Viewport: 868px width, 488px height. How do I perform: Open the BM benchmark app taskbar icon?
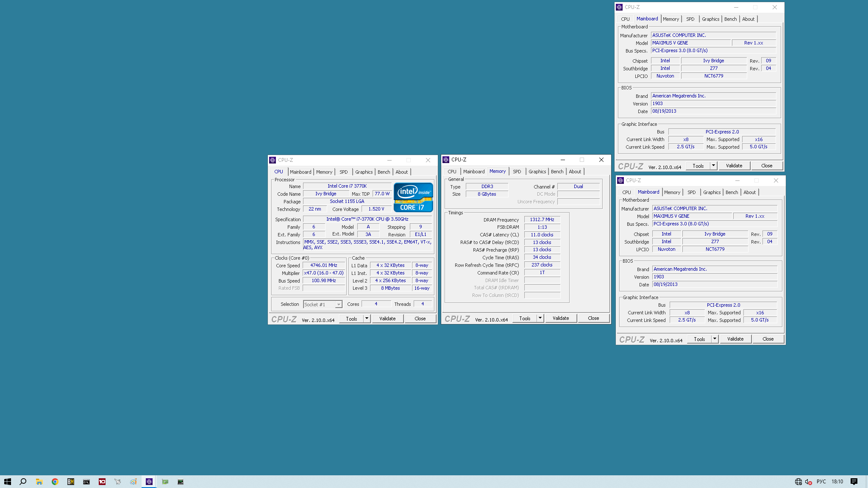click(70, 482)
